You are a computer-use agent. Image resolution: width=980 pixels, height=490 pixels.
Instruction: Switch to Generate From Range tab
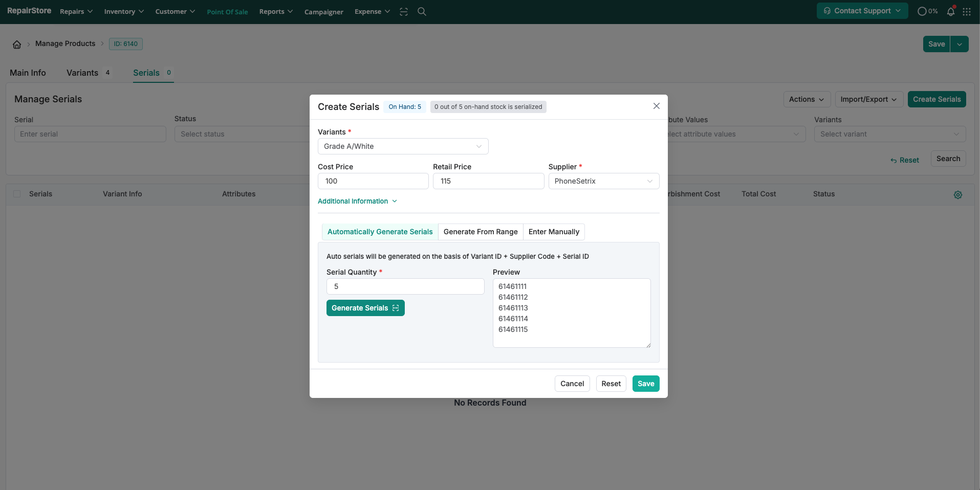click(480, 232)
